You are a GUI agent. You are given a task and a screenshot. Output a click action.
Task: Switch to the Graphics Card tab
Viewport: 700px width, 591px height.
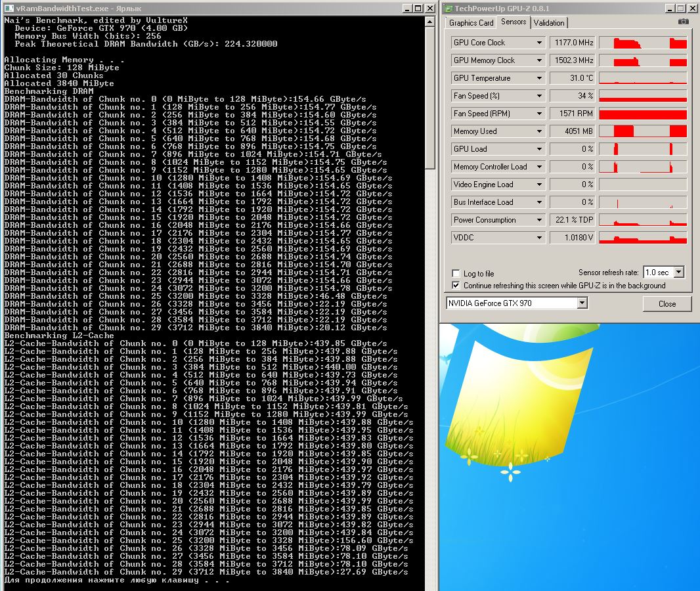click(x=471, y=23)
